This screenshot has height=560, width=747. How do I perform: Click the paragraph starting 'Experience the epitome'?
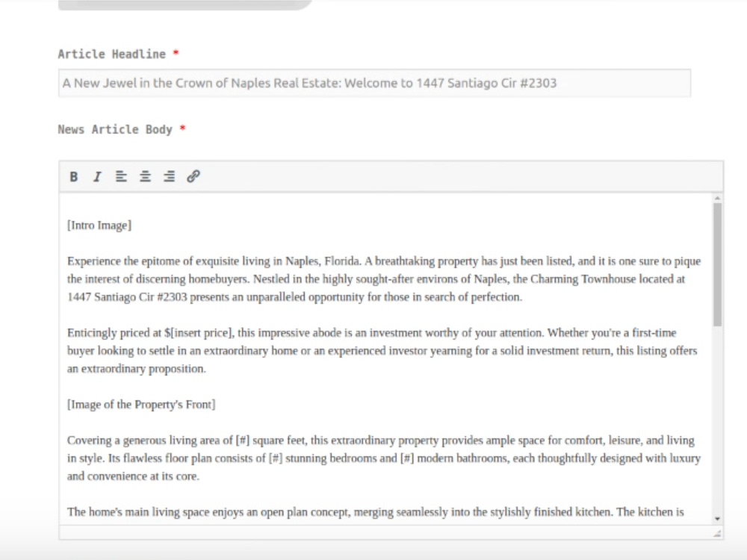pyautogui.click(x=384, y=279)
